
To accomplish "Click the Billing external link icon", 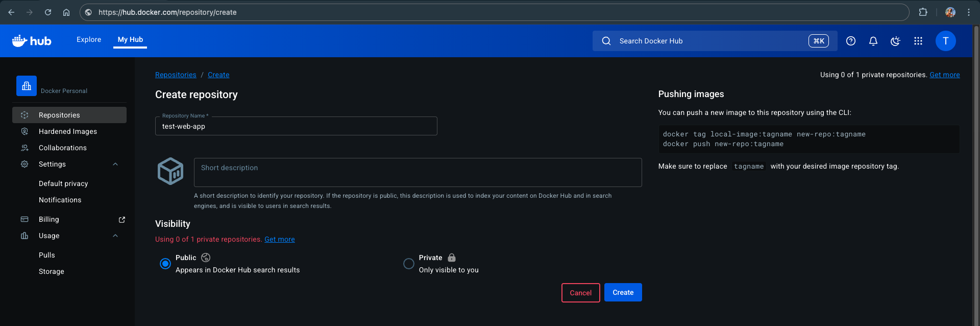I will [122, 219].
